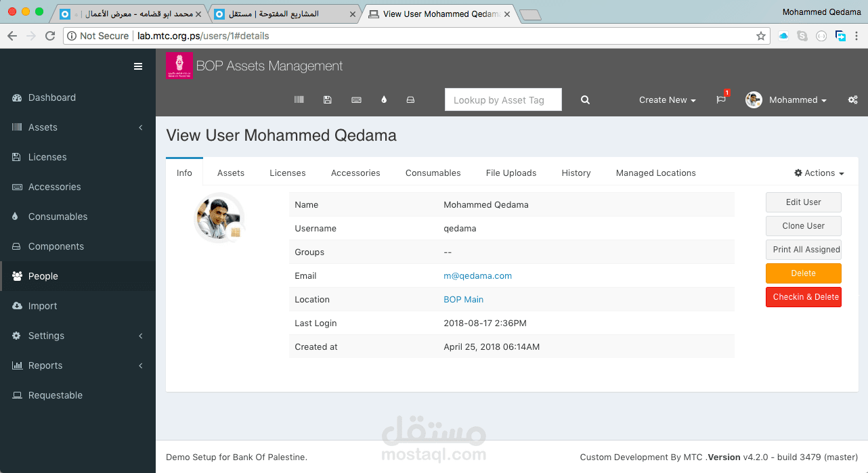This screenshot has width=868, height=473.
Task: Click the Components hard-drive icon in header
Action: 410,99
